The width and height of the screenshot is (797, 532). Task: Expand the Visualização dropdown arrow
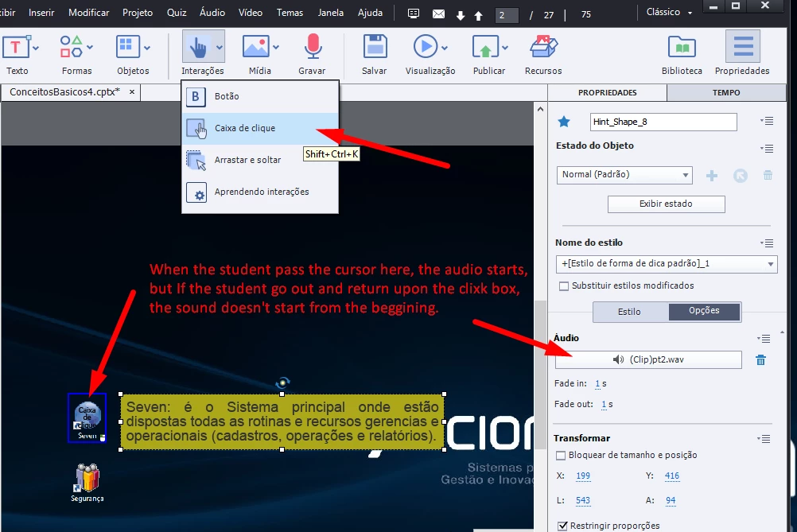pos(445,48)
